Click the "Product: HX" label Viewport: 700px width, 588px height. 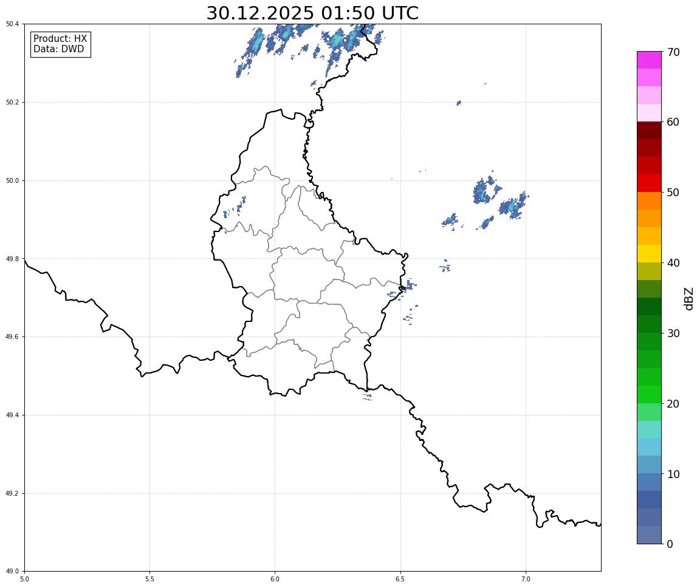60,39
